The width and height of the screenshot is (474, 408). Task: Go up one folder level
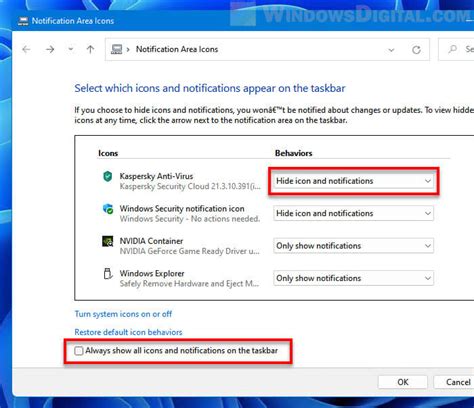90,50
